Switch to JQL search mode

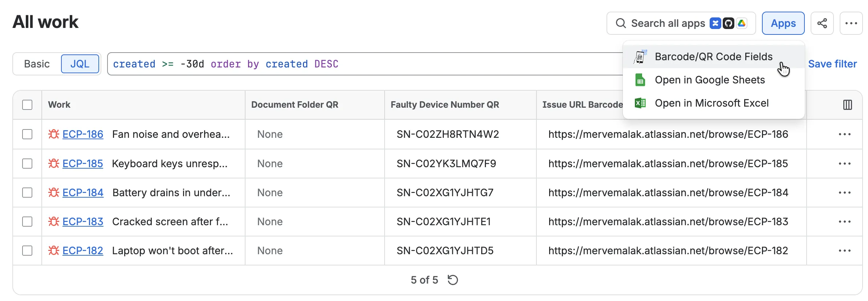[x=80, y=64]
